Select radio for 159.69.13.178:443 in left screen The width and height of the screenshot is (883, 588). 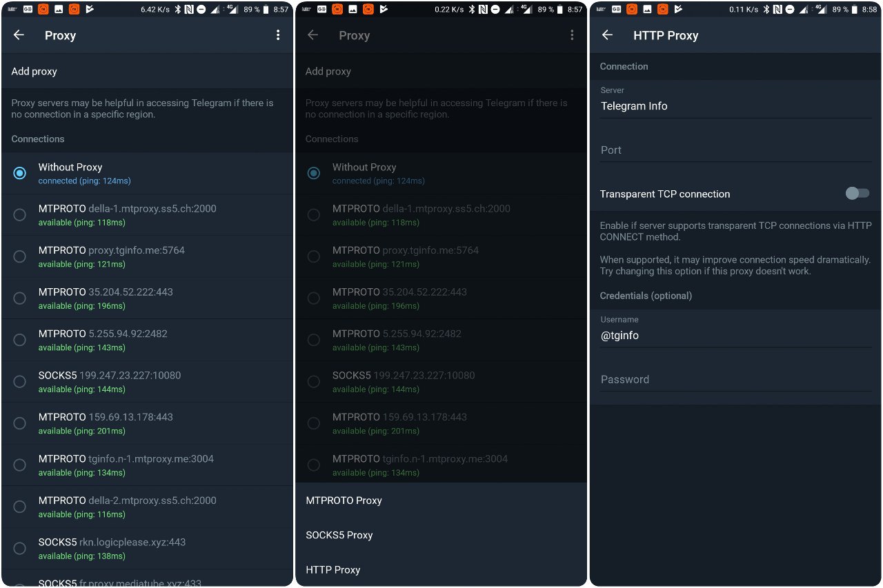coord(19,423)
